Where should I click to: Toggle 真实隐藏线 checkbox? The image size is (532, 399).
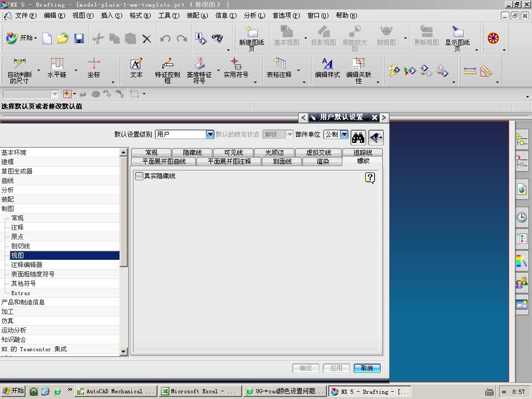tap(139, 176)
